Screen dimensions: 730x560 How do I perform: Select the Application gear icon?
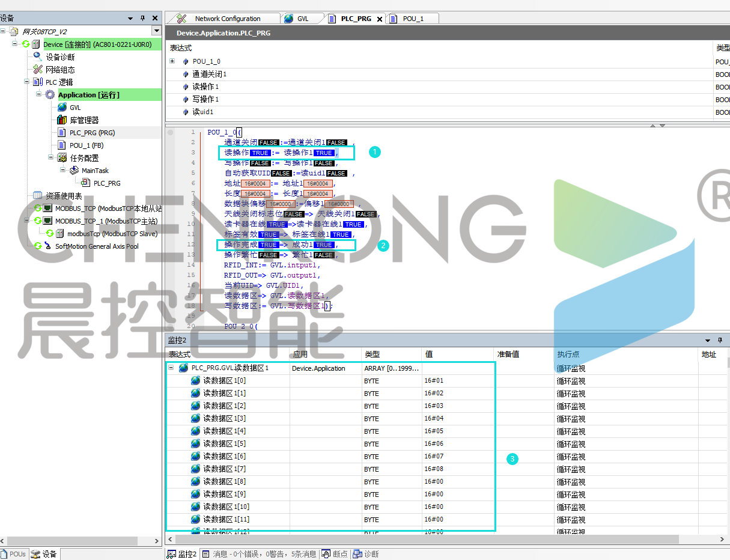[x=49, y=95]
